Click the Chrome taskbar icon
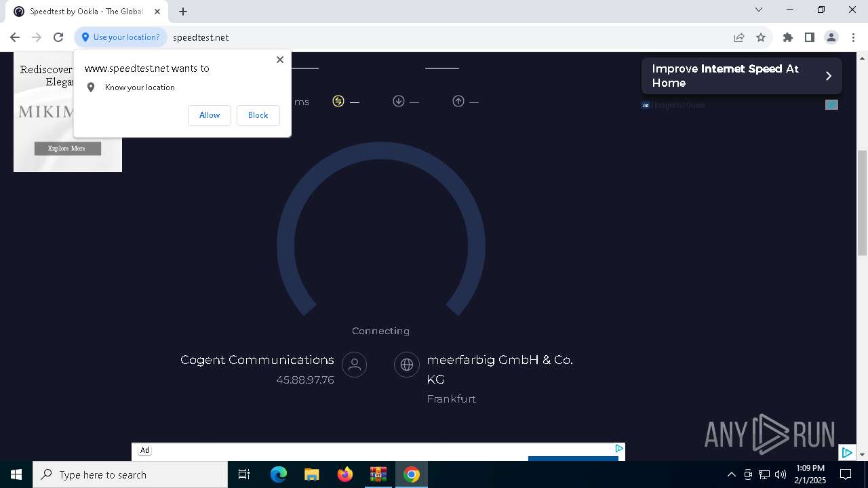 (412, 474)
